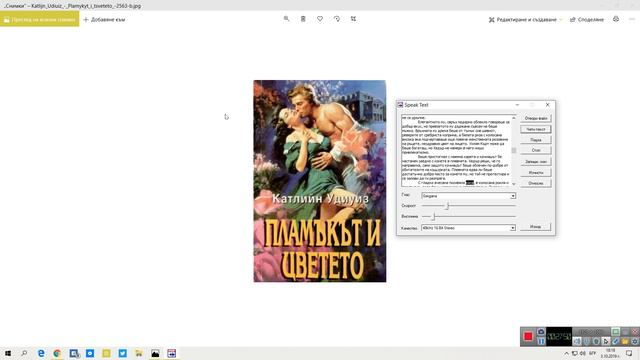Show hidden system tray icons chevron
This screenshot has width=640, height=360.
567,353
